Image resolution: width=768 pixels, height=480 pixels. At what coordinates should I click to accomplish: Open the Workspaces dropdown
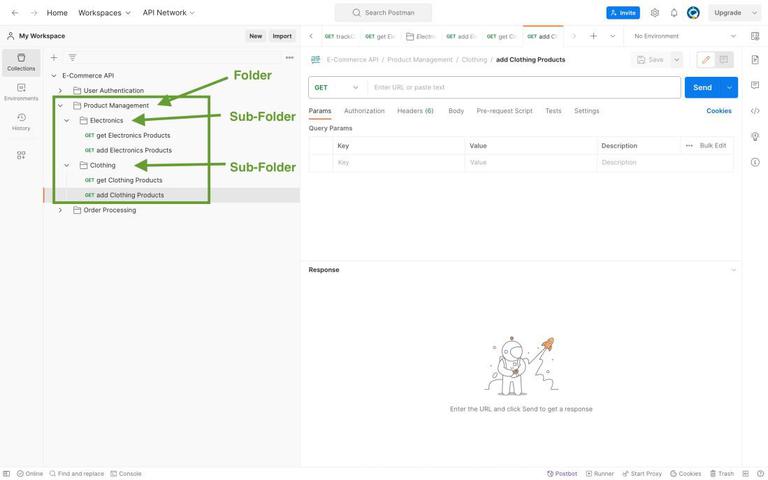(104, 13)
